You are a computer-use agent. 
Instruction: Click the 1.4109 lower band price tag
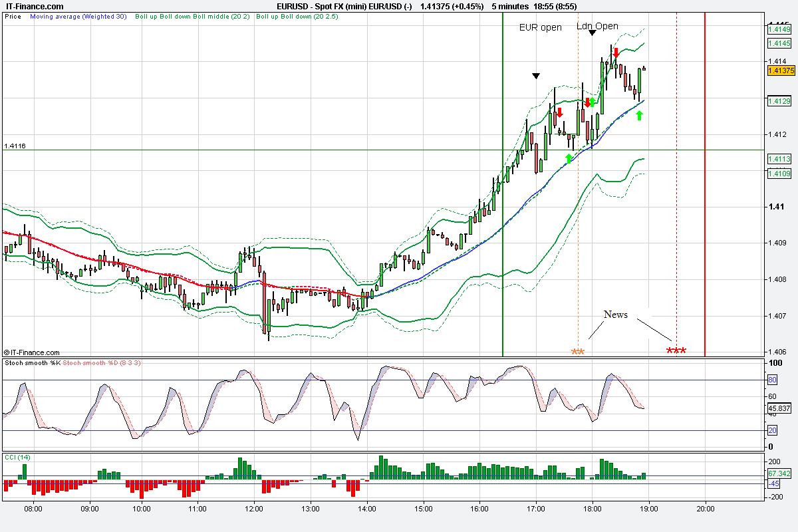pyautogui.click(x=779, y=174)
